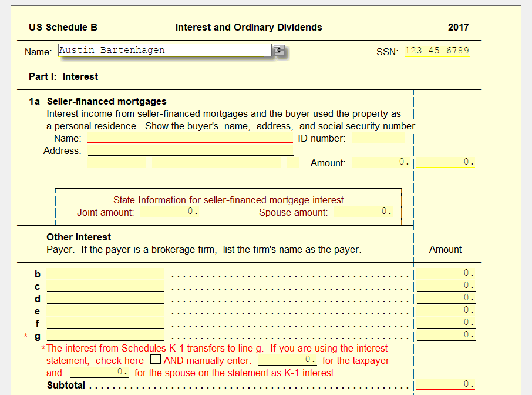532x395 pixels.
Task: Click the wide middle field in the row below Address
Action: pos(217,162)
